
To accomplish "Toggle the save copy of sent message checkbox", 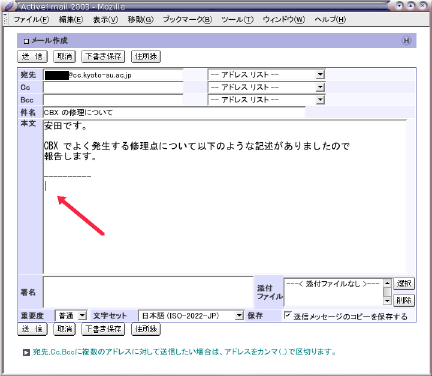I will click(287, 315).
